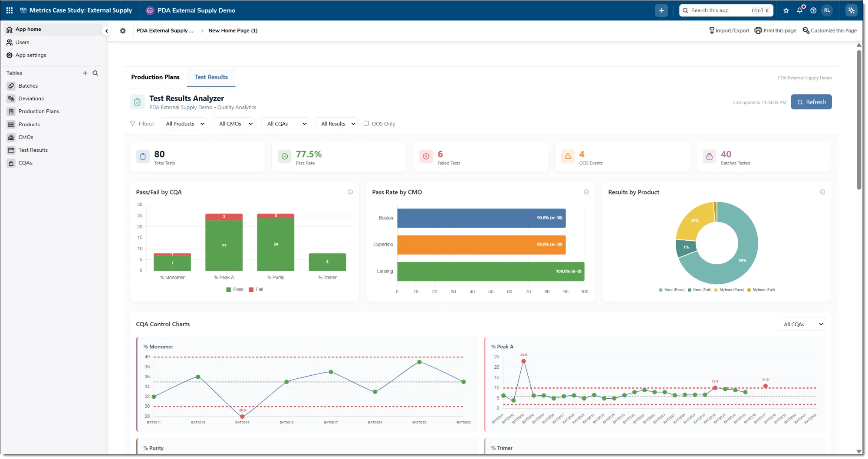
Task: Open the notifications bell
Action: [799, 10]
